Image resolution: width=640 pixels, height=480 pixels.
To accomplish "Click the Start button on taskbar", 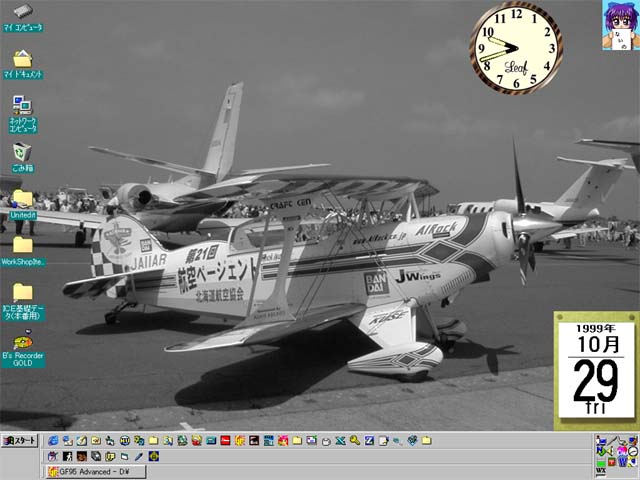I will 17,440.
